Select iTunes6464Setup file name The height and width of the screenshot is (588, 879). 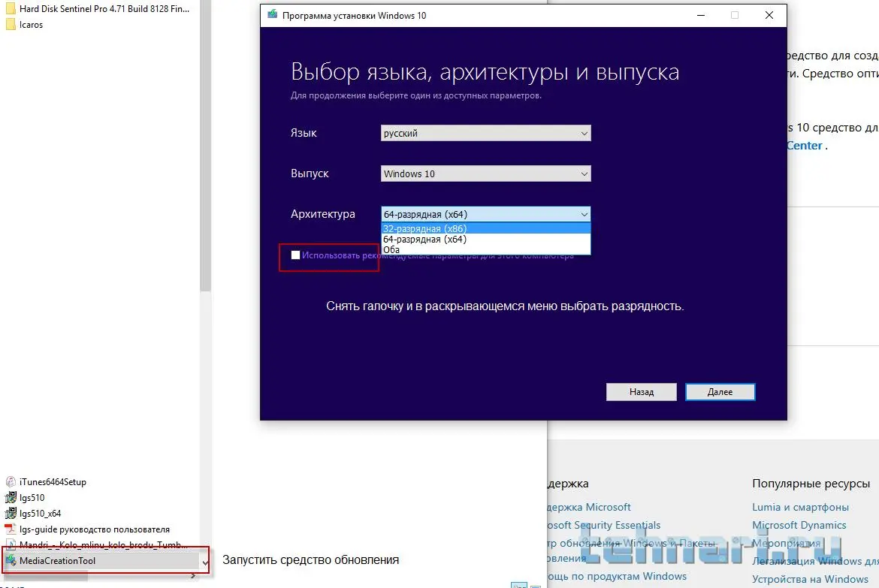pyautogui.click(x=53, y=482)
